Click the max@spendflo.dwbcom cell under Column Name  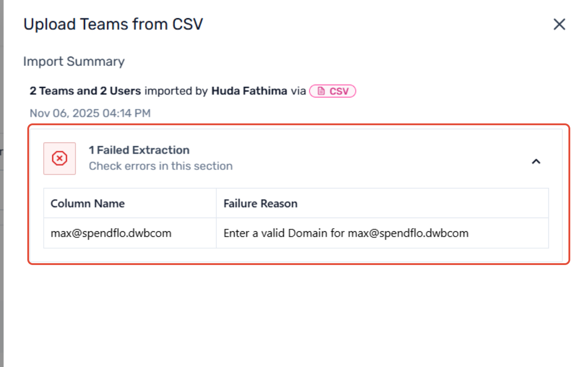[x=111, y=233]
